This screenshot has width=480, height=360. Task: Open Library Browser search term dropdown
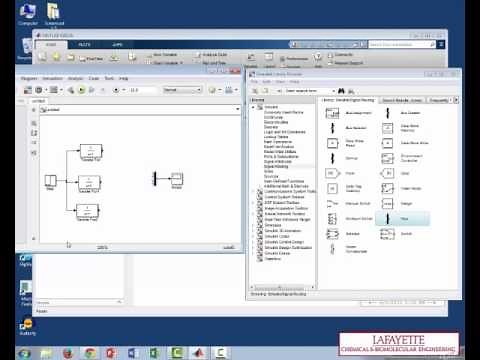click(333, 91)
